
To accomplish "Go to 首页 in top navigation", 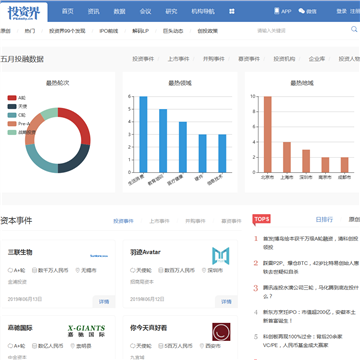I will [67, 11].
